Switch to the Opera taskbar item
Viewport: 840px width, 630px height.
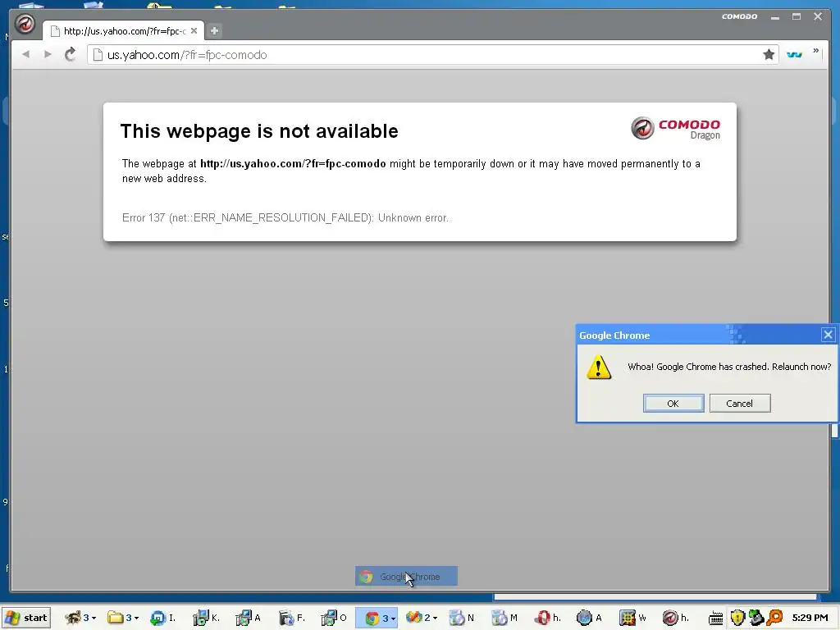[x=547, y=618]
